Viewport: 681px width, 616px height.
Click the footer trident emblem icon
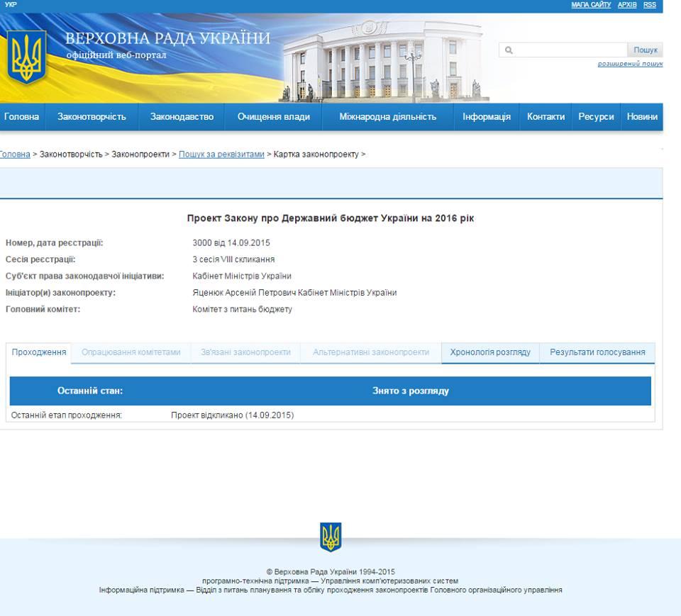331,537
